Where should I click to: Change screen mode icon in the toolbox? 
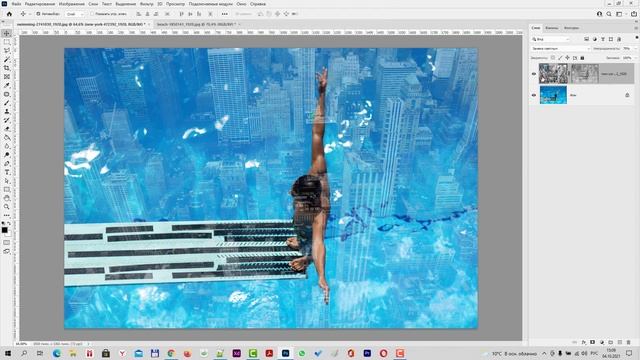click(x=7, y=251)
